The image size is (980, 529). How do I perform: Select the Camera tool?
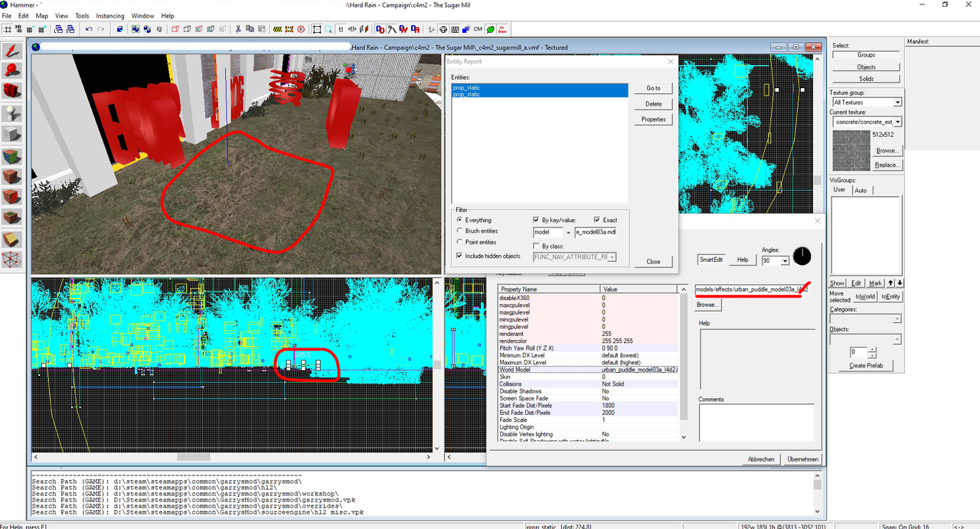tap(13, 90)
